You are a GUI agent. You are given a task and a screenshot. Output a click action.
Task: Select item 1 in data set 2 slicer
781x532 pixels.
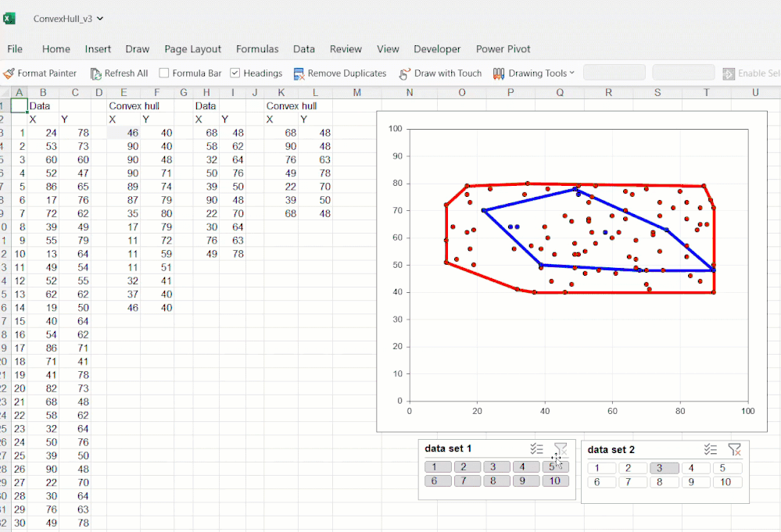(602, 468)
